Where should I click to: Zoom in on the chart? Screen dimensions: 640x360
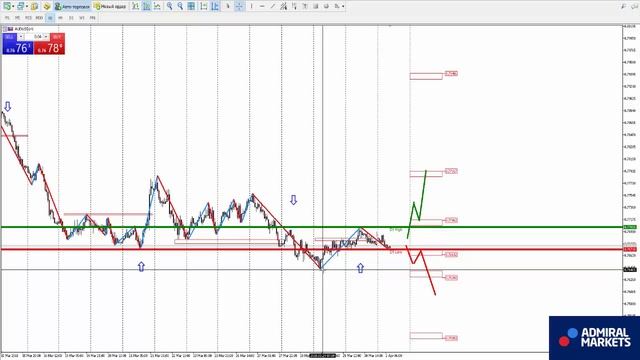[x=169, y=6]
